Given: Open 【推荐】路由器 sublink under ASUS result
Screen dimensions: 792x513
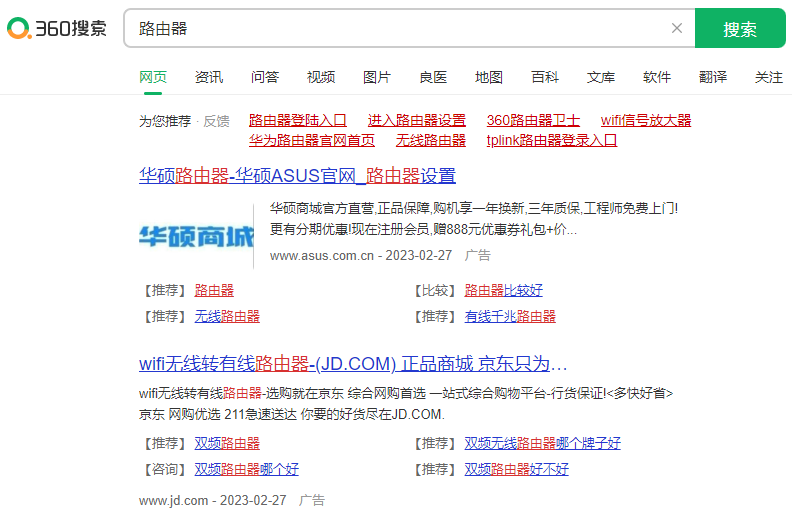Looking at the screenshot, I should click(214, 290).
